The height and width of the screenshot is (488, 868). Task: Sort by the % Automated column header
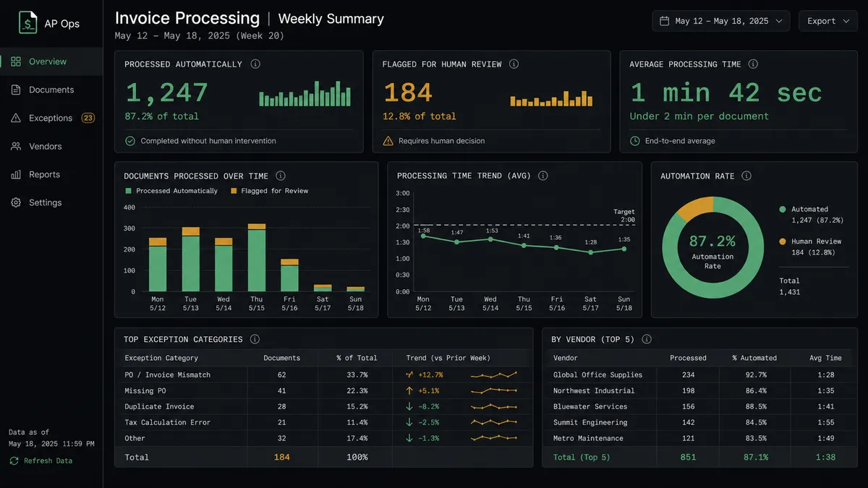coord(754,358)
